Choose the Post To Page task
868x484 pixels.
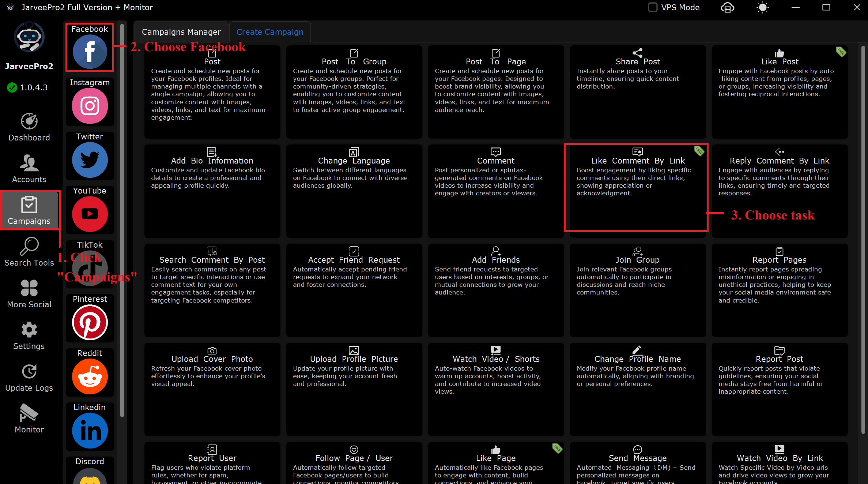496,92
